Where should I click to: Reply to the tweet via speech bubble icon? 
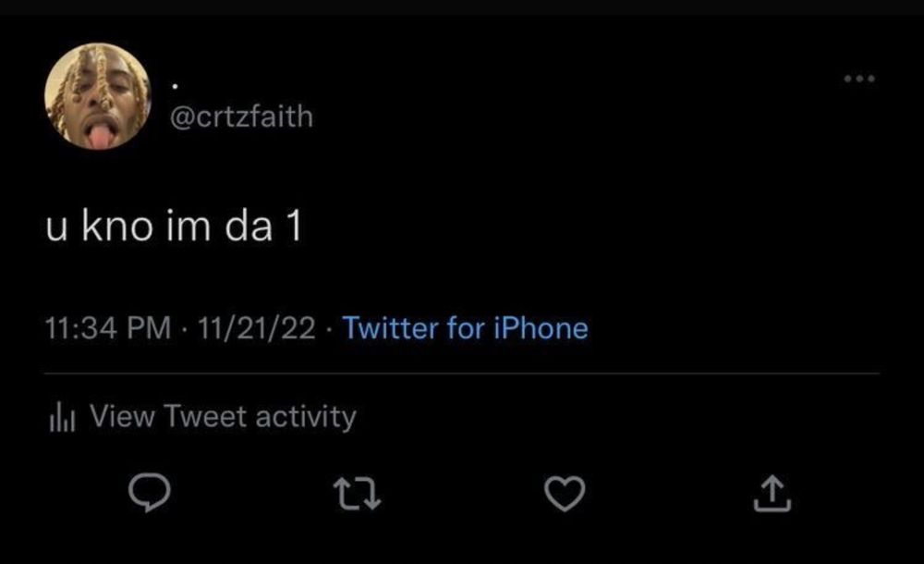(x=150, y=493)
